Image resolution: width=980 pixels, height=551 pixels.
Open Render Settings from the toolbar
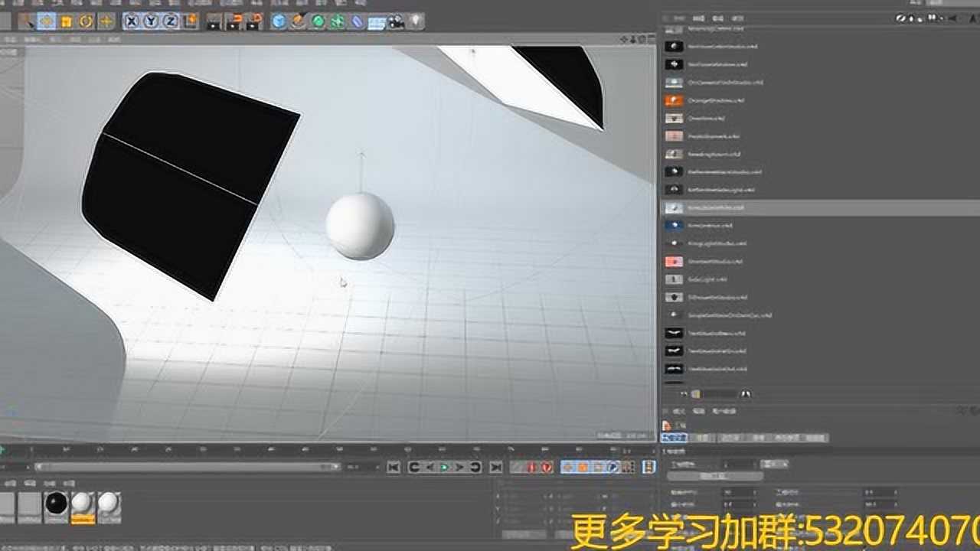[x=252, y=22]
